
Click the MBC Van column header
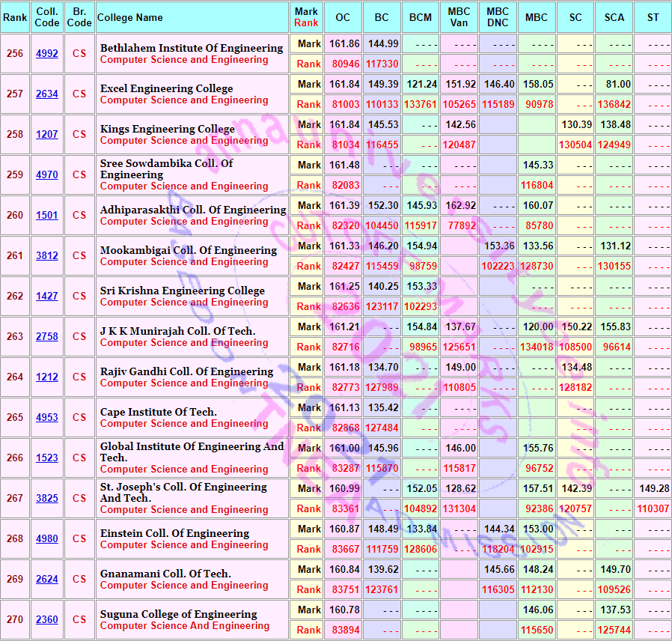tap(459, 17)
